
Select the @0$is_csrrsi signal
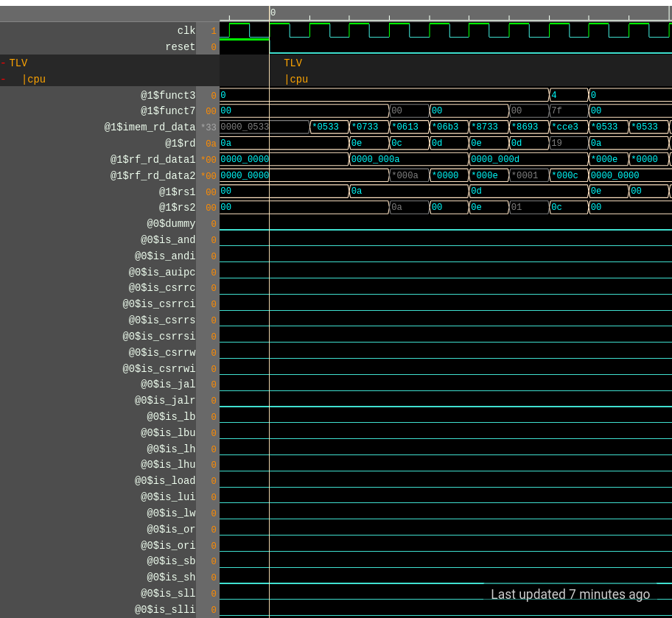(159, 336)
